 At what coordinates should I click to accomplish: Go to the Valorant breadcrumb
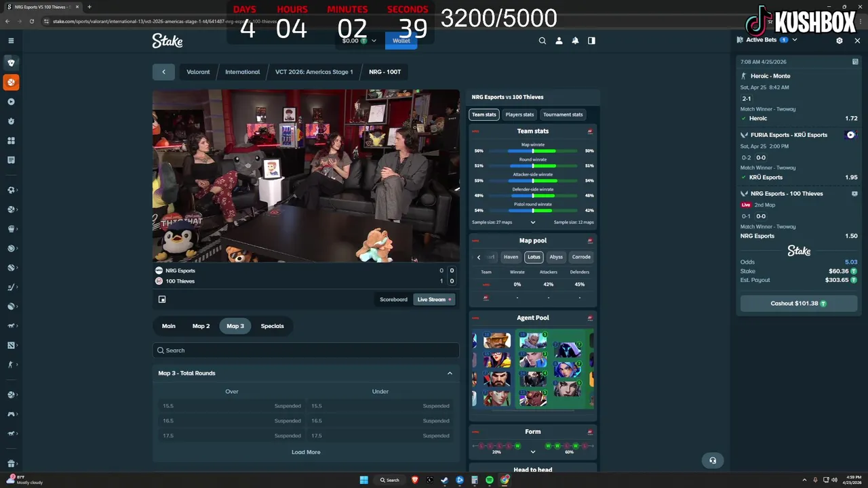(198, 72)
